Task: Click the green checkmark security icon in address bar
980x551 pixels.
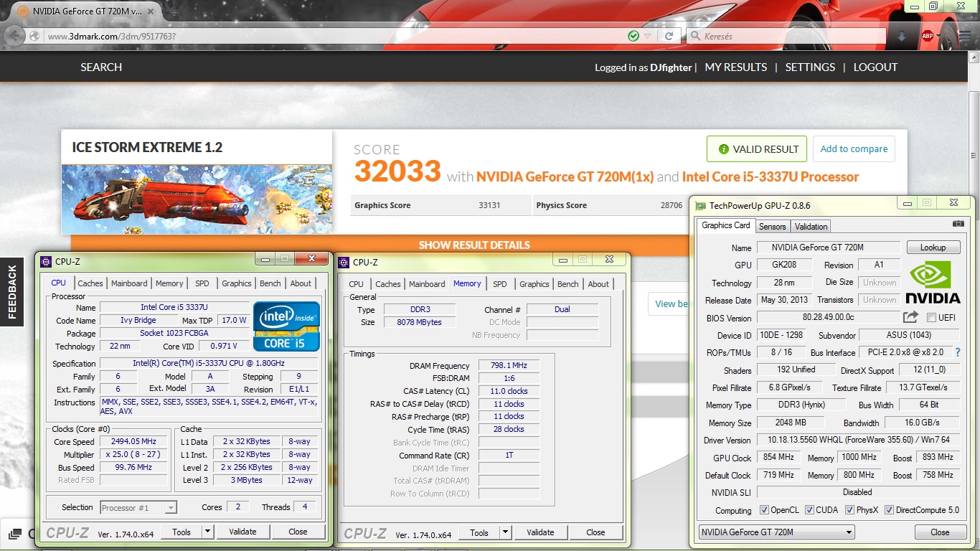Action: tap(633, 36)
